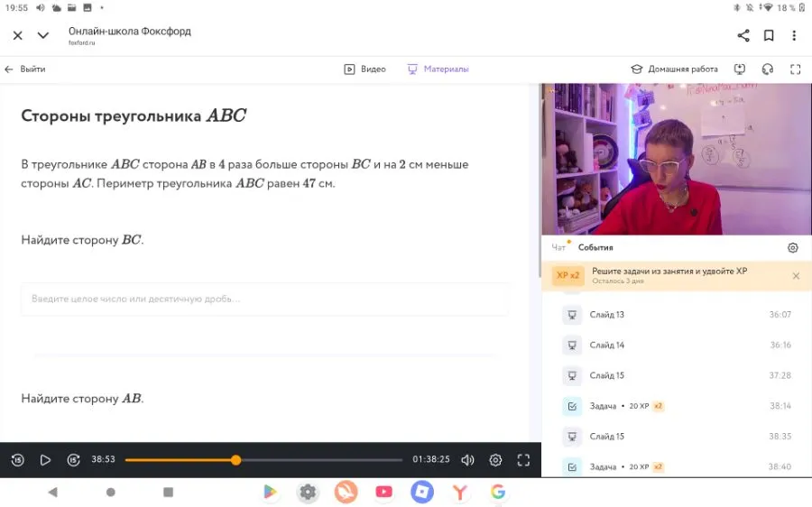Click the teacher video thumbnail
Viewport: 812px width, 507px height.
click(x=677, y=159)
